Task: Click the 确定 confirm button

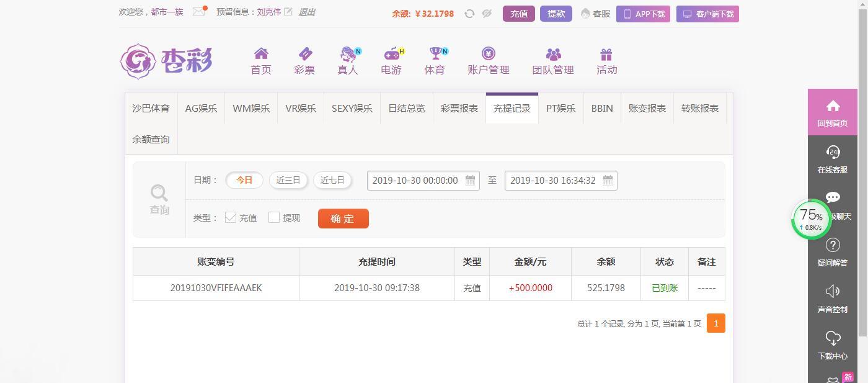Action: pos(343,218)
